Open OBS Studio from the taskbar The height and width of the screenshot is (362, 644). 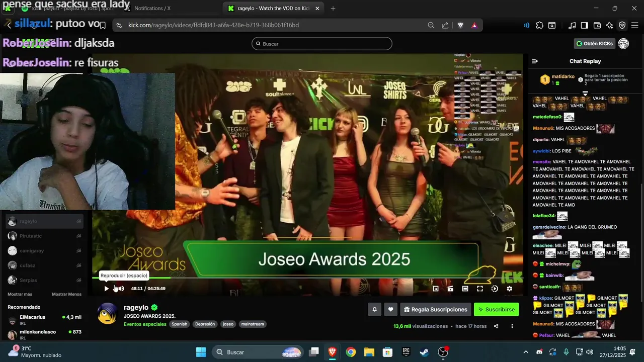coord(443,352)
